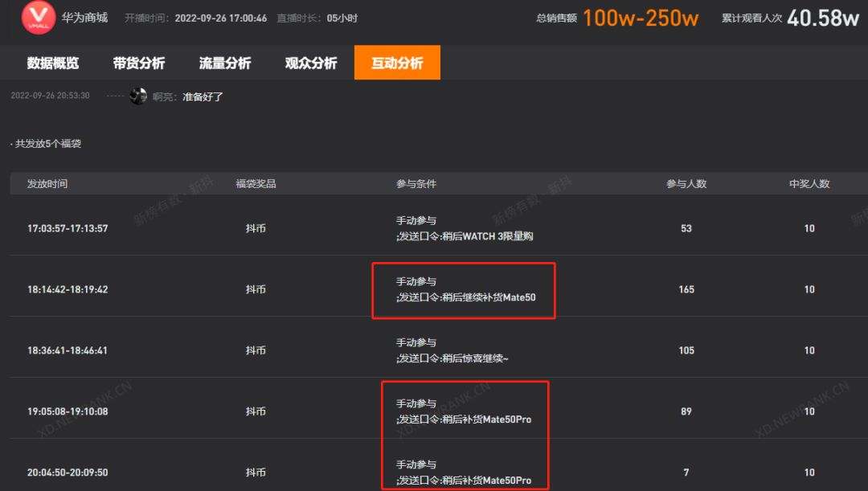Select the 17:03:57-17:13:57 time cell

point(68,228)
